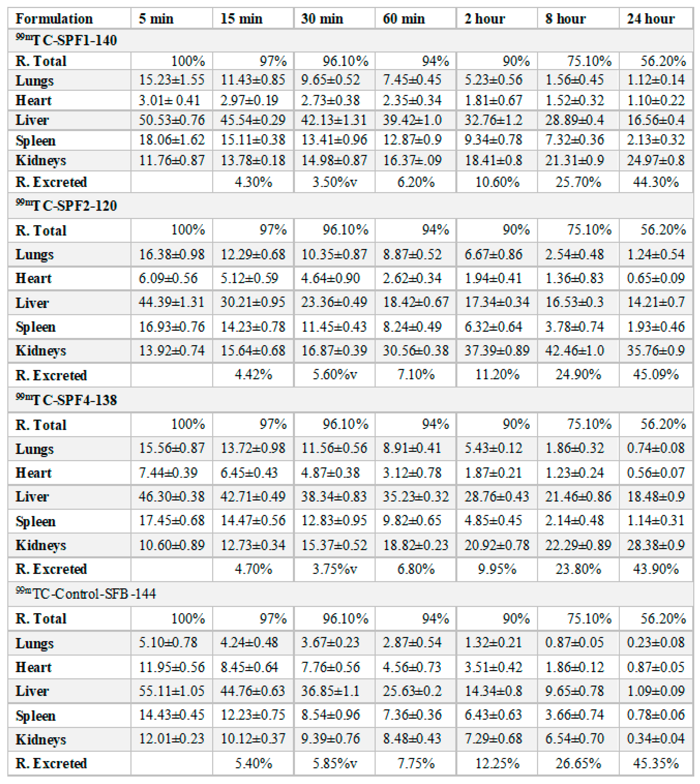700x784 pixels.
Task: Select the cell containing 44.39±1.31
Action: (172, 302)
